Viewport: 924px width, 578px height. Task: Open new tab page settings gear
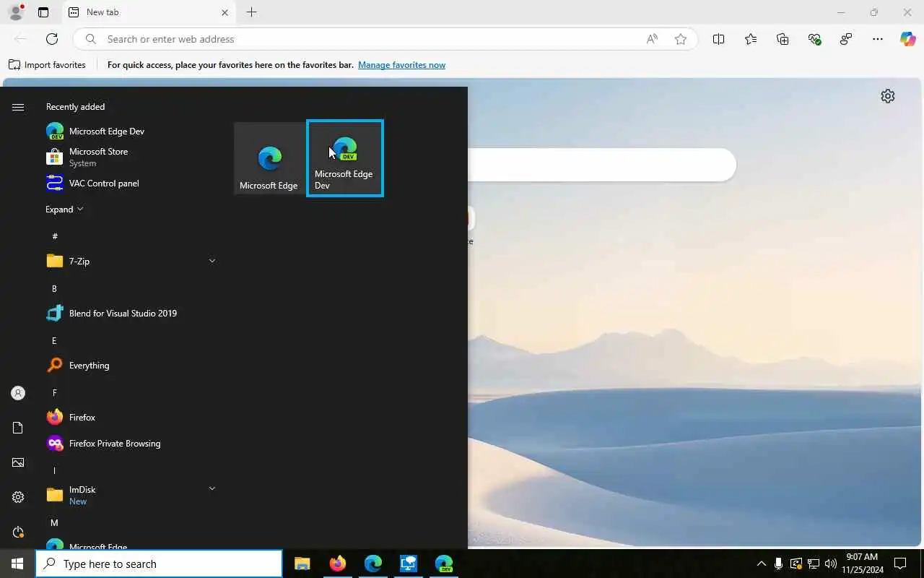tap(888, 96)
